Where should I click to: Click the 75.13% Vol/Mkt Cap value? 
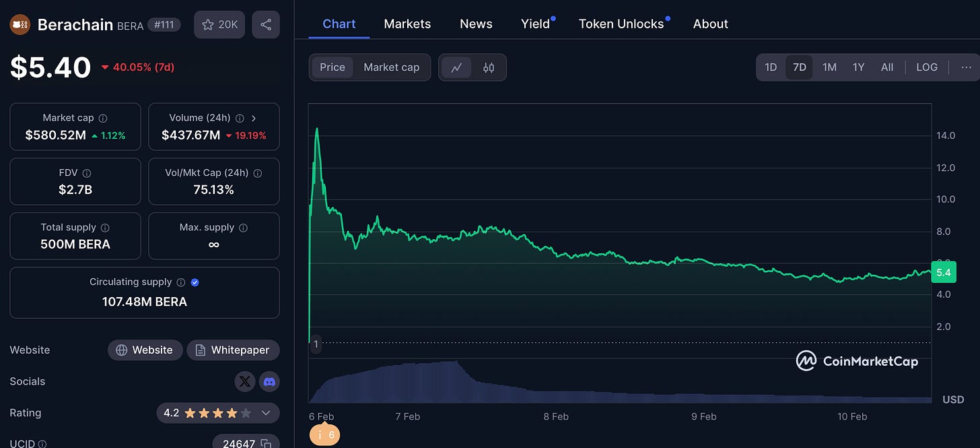(x=214, y=190)
